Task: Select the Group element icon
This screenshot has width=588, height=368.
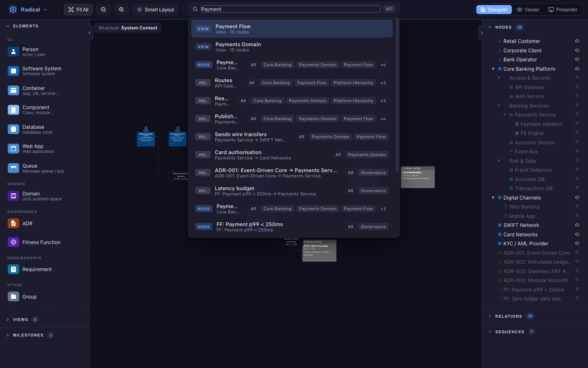Action: coord(13,296)
